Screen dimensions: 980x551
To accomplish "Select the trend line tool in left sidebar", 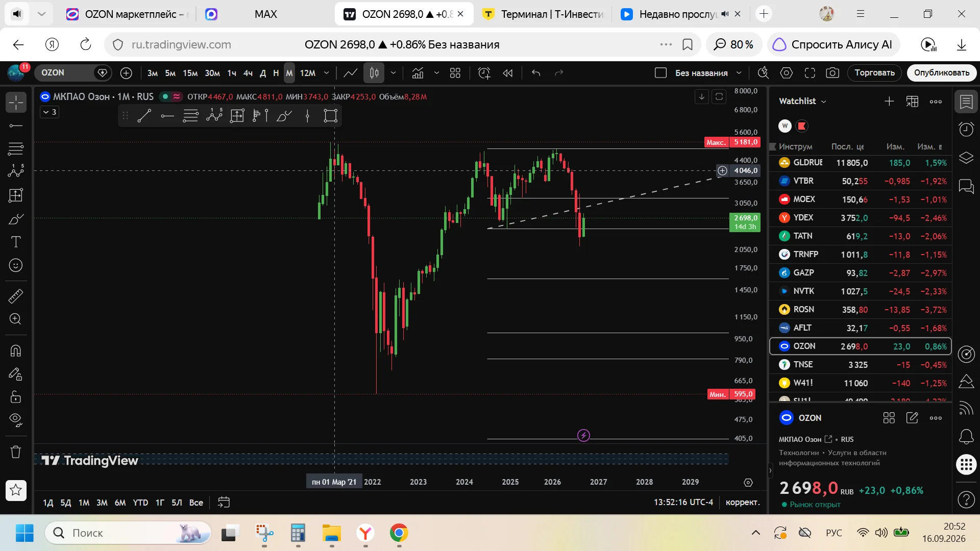I will [x=16, y=126].
